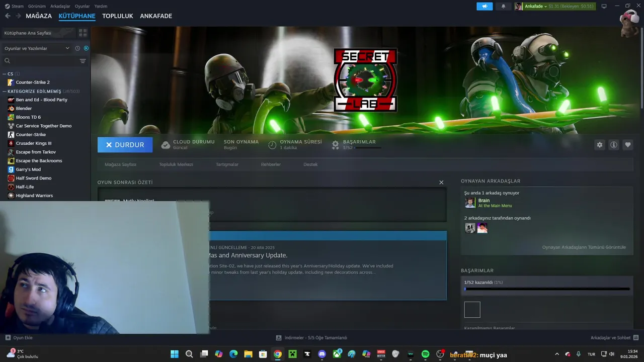
Task: Close the Oyun Sonrası Özeti panel
Action: point(441,183)
